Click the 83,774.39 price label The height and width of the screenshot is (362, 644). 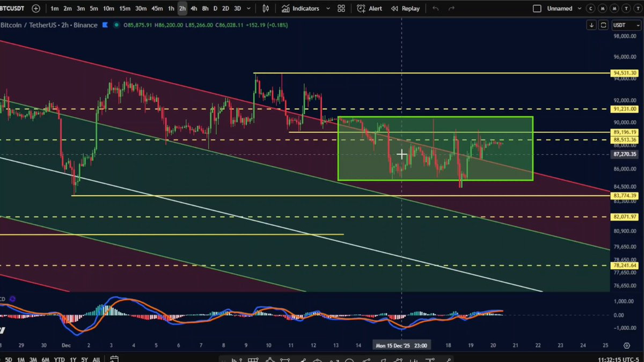click(626, 196)
